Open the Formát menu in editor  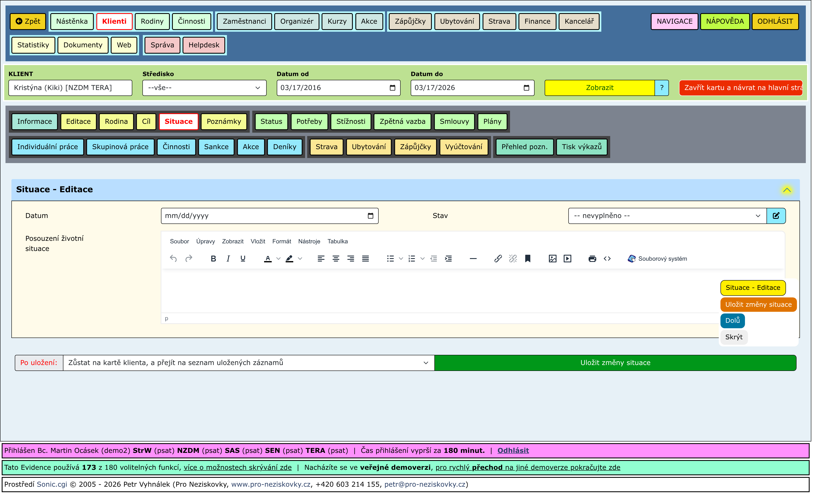coord(281,241)
